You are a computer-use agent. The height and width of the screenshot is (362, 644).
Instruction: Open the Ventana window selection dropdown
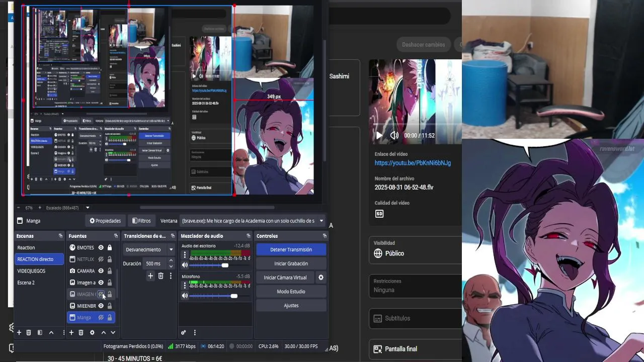pyautogui.click(x=321, y=221)
